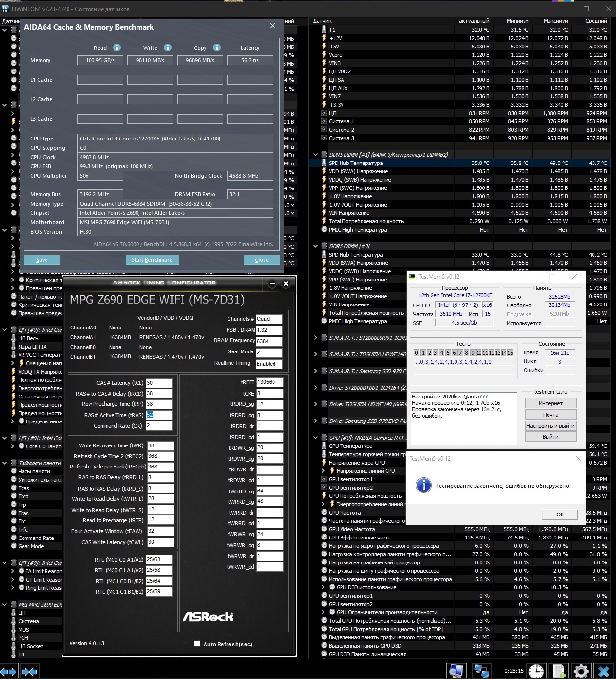Click the lightning icon of the Vcore row
The height and width of the screenshot is (679, 616).
[324, 55]
